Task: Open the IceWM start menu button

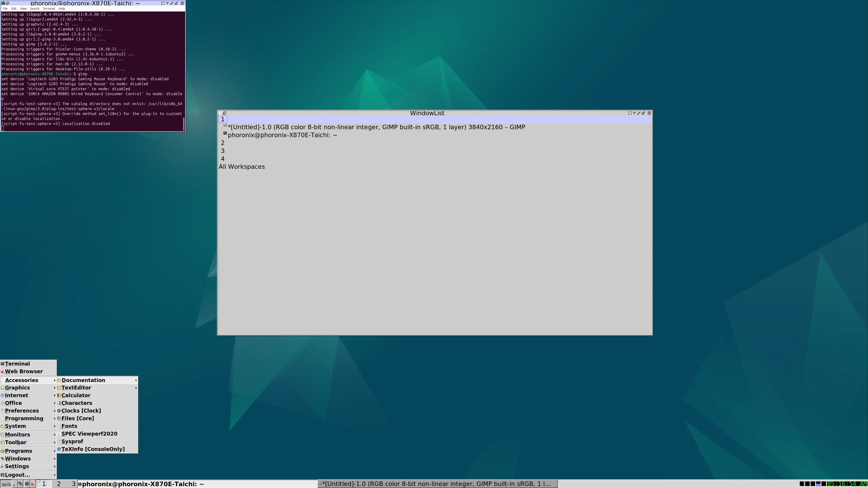Action: coord(6,484)
